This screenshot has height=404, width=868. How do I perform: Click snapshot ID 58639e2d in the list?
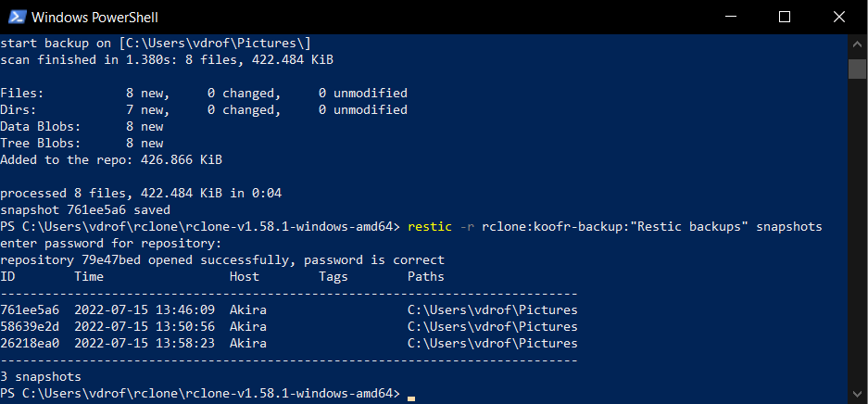tap(30, 326)
